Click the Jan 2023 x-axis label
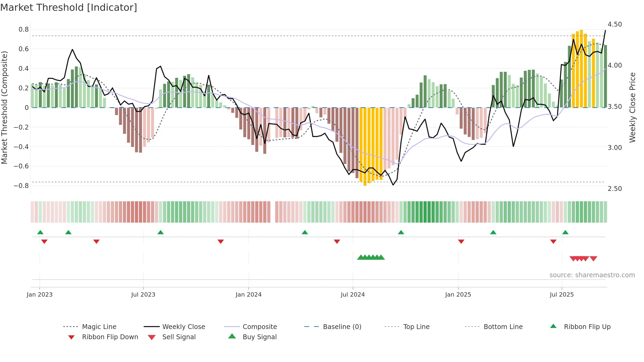This screenshot has width=644, height=362. (40, 294)
